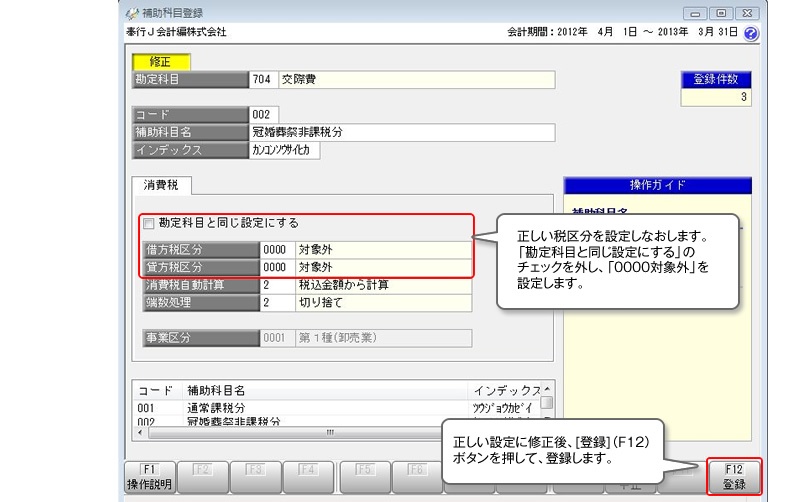Click the 補助科目登録 title bar app icon
The height and width of the screenshot is (502, 800).
[131, 13]
